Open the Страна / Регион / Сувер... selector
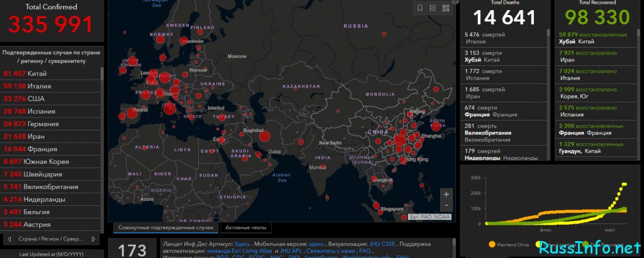Viewport: 644px width, 258px height. [x=51, y=239]
